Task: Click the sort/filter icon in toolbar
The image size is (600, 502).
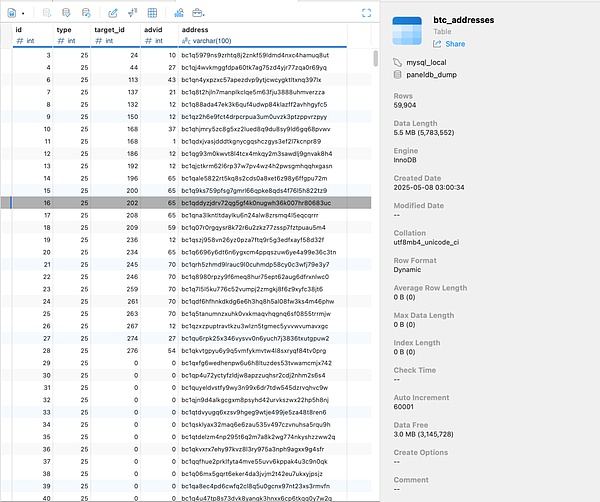Action: (131, 12)
